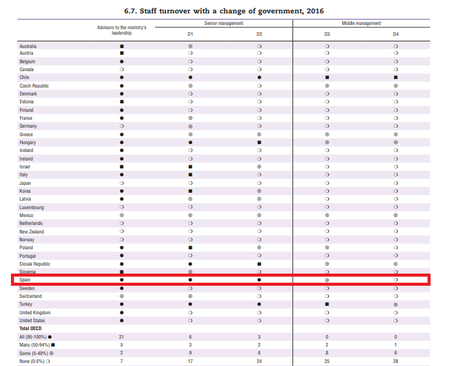
Task: Click the value 9 in the Some row
Action: tap(190, 353)
